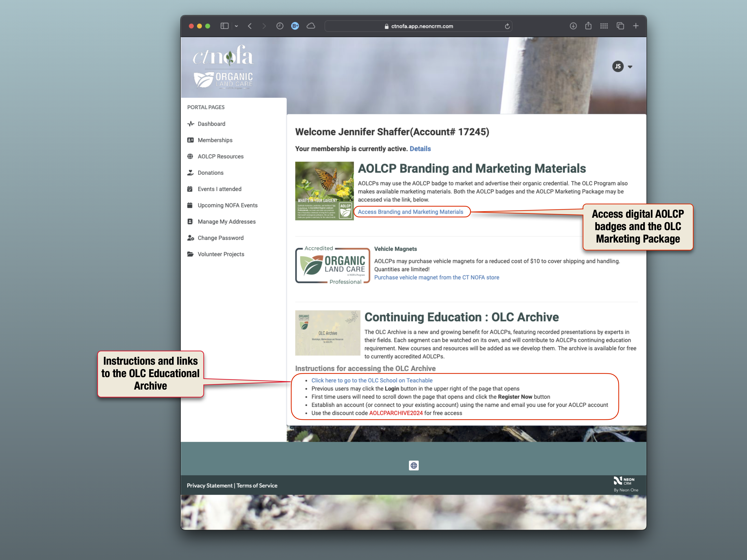Open Events I attended
Viewport: 747px width, 560px height.
pyautogui.click(x=220, y=189)
